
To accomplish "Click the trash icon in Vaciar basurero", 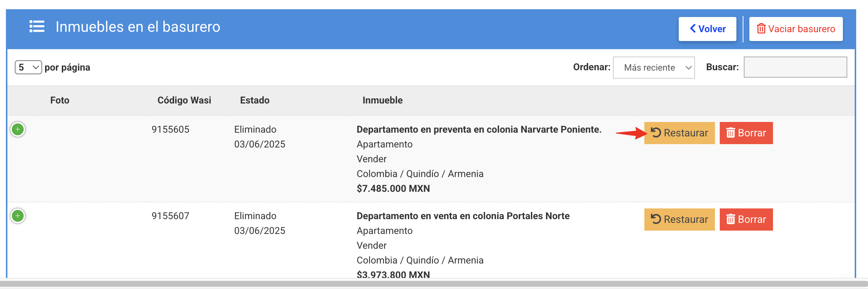I will 761,29.
